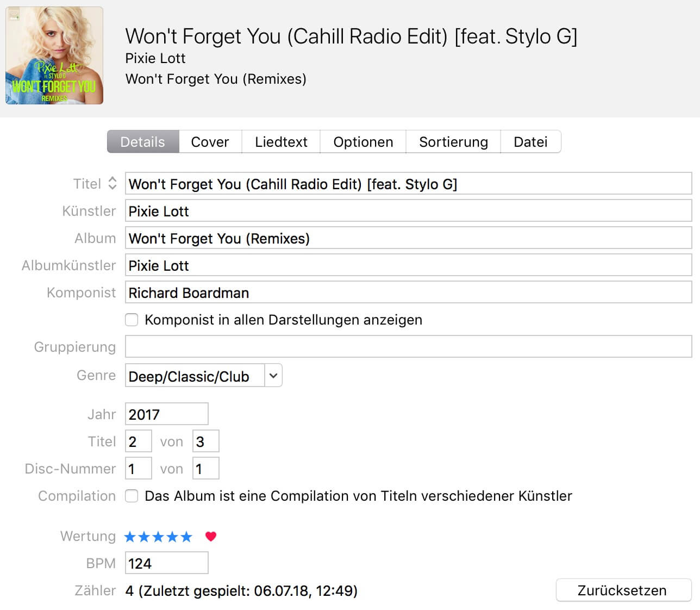Switch to the Details tab
Image resolution: width=700 pixels, height=610 pixels.
pos(143,142)
